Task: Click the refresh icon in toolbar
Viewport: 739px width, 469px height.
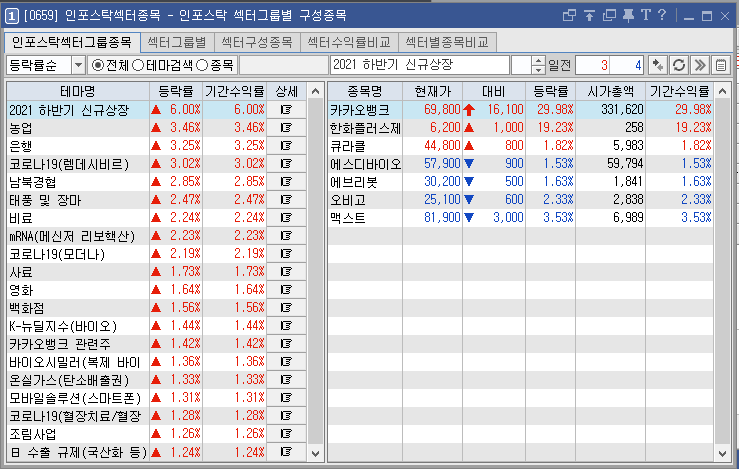Action: coord(679,65)
